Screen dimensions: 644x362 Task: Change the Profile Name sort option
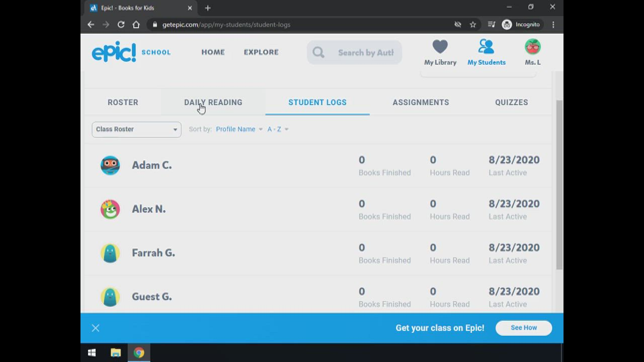click(239, 129)
